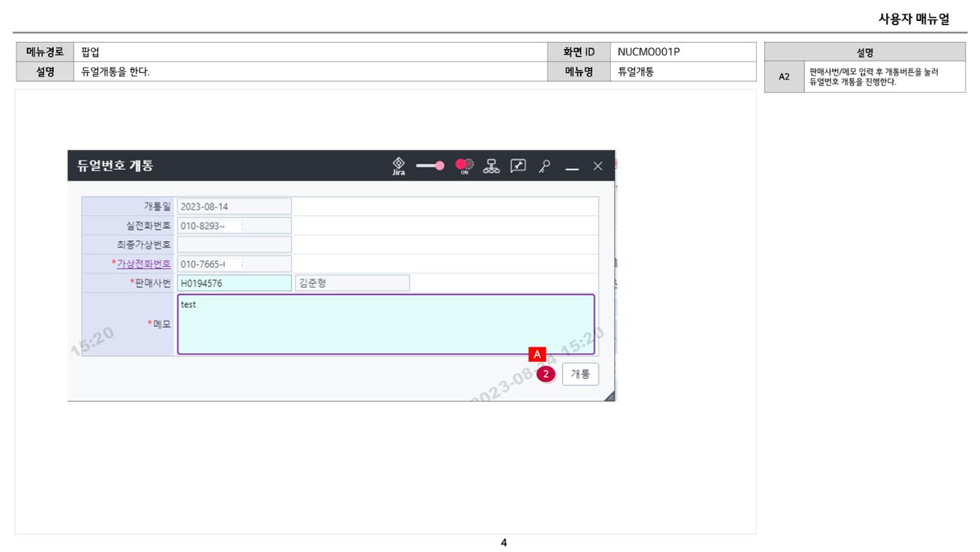Click the 판매사번 field label
980x552 pixels.
pos(150,283)
